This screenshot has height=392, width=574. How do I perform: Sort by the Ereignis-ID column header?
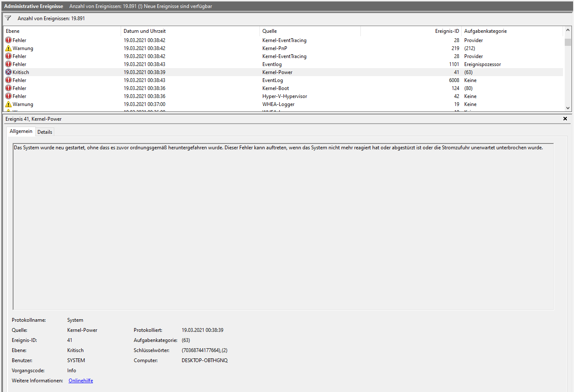(x=411, y=31)
